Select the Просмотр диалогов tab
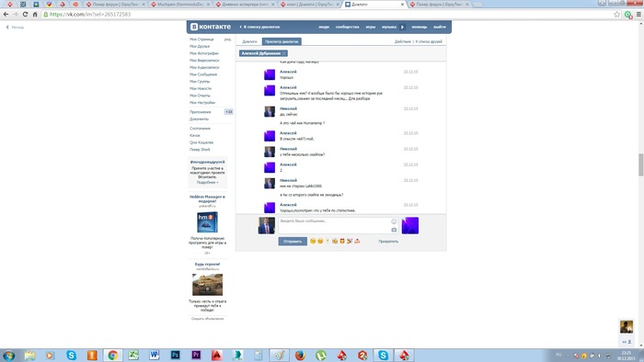The height and width of the screenshot is (362, 644). [x=282, y=41]
